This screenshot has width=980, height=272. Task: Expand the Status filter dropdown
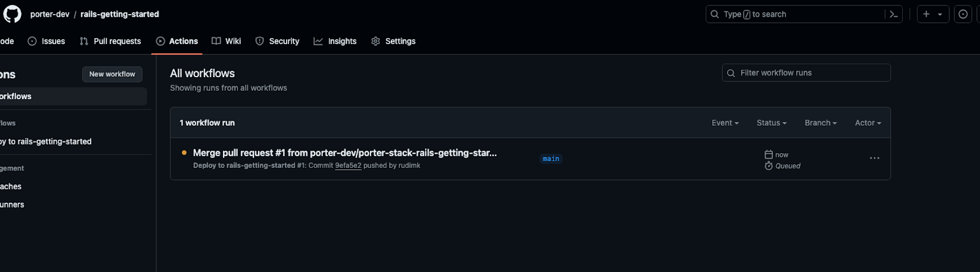(x=771, y=123)
